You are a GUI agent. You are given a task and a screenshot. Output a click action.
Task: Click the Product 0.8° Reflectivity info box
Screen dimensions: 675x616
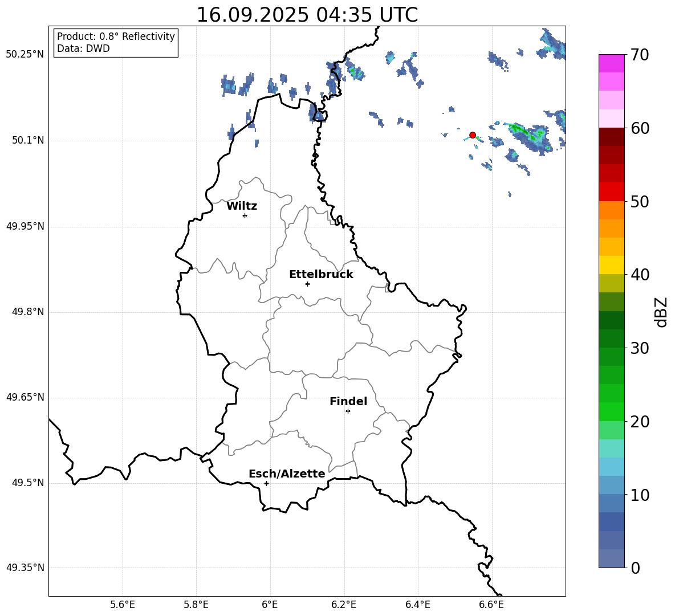coord(116,43)
